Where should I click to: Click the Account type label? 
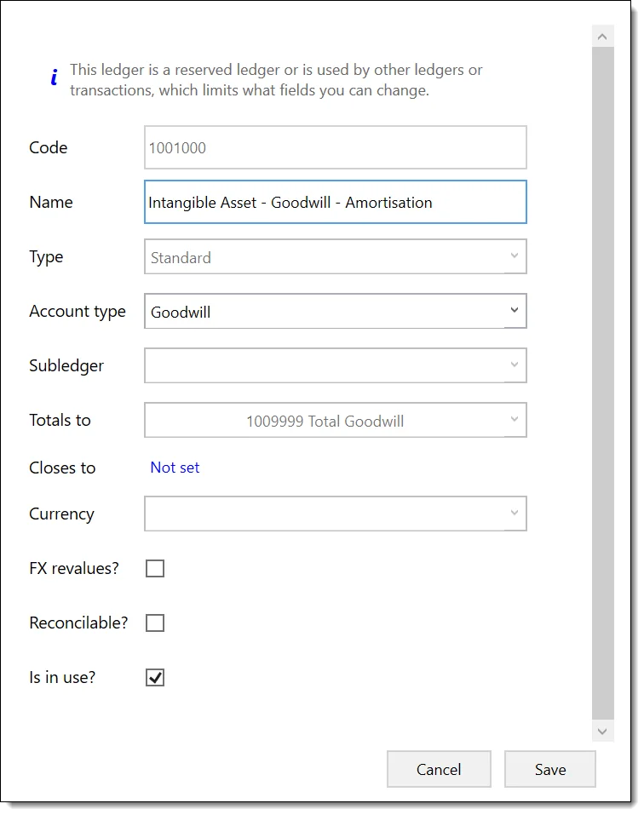coord(78,311)
